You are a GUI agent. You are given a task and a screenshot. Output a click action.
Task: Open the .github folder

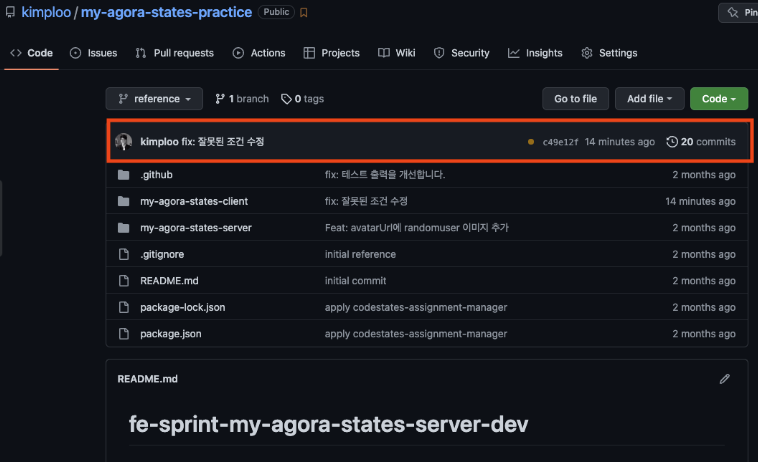[x=156, y=174]
